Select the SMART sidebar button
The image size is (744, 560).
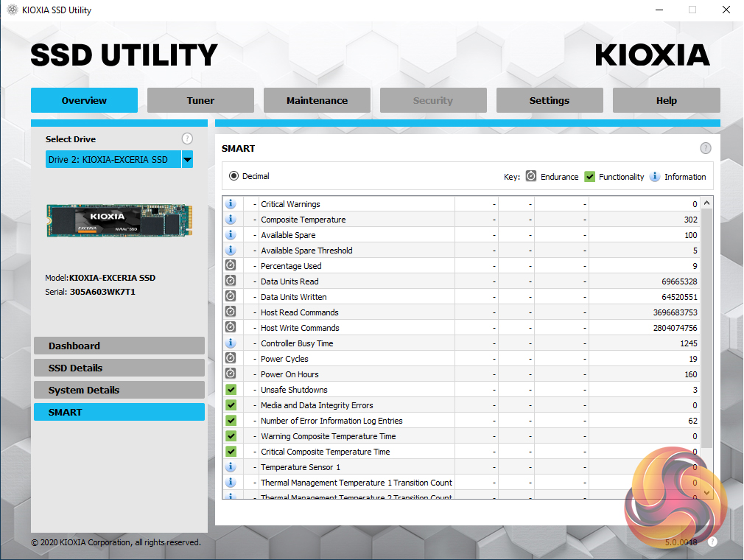pos(119,412)
